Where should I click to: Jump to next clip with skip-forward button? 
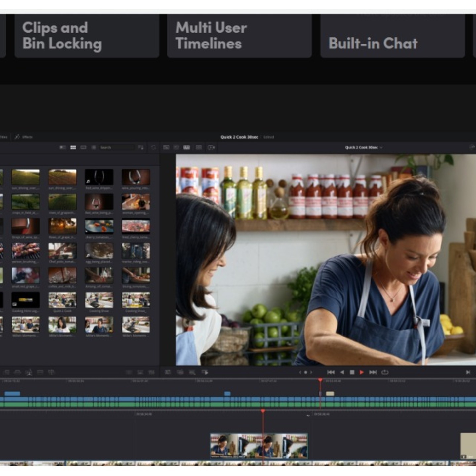(x=373, y=372)
